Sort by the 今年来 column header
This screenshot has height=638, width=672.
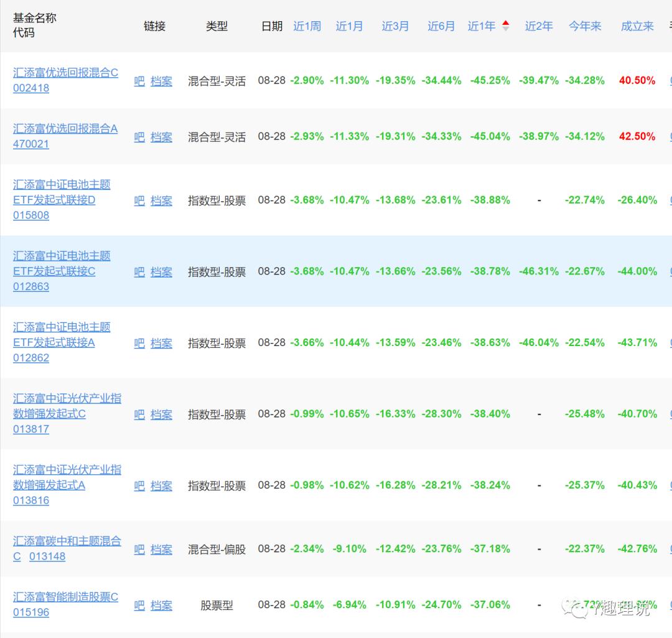tap(585, 26)
